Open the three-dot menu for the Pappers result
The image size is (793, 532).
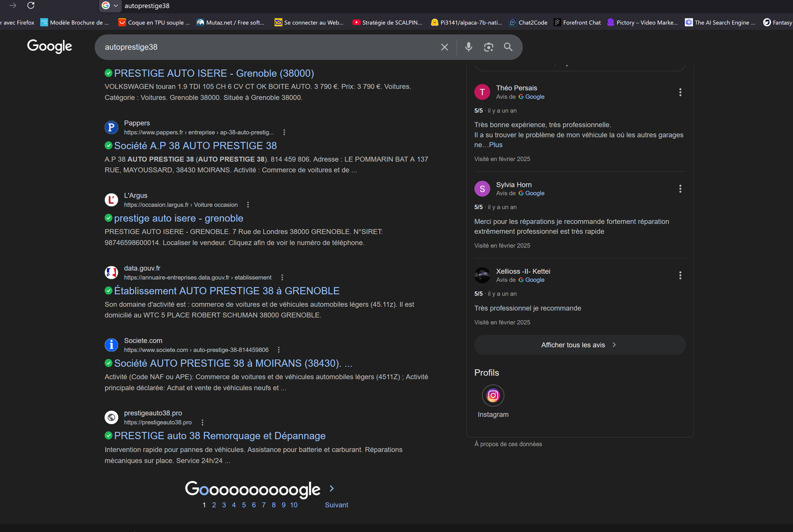284,132
